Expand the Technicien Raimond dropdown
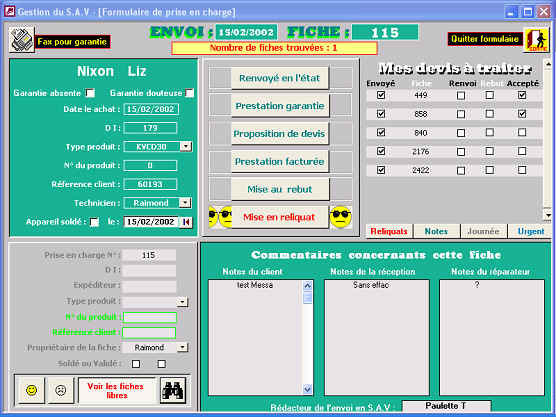This screenshot has width=556, height=417. [x=185, y=202]
